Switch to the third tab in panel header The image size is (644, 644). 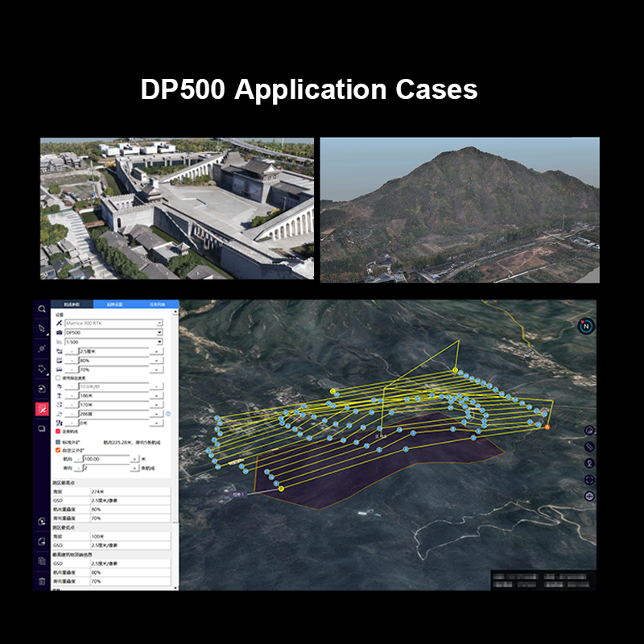point(159,304)
